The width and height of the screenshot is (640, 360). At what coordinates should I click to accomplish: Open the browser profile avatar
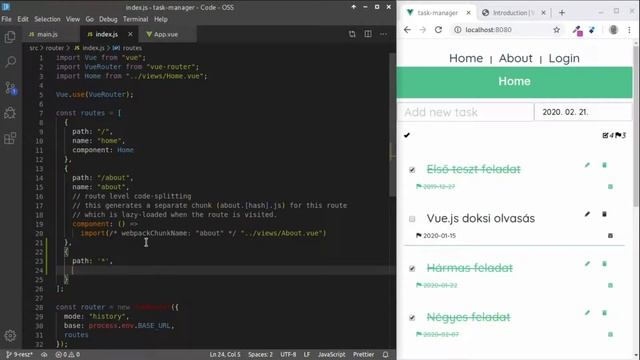point(613,30)
